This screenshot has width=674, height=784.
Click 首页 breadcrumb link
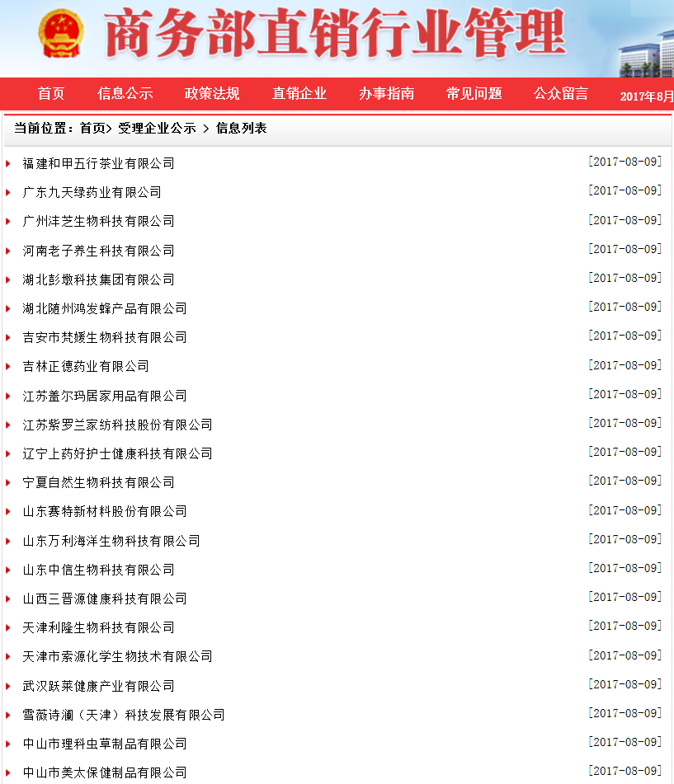click(x=92, y=129)
